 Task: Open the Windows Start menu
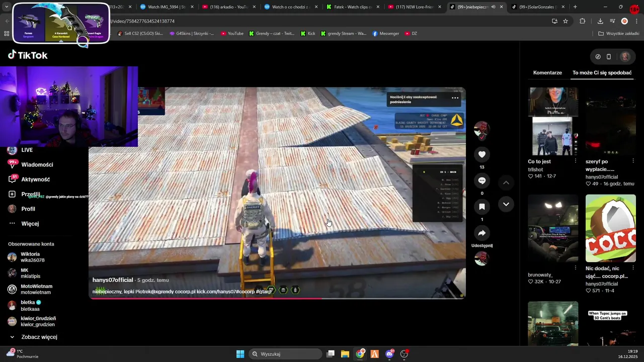240,354
